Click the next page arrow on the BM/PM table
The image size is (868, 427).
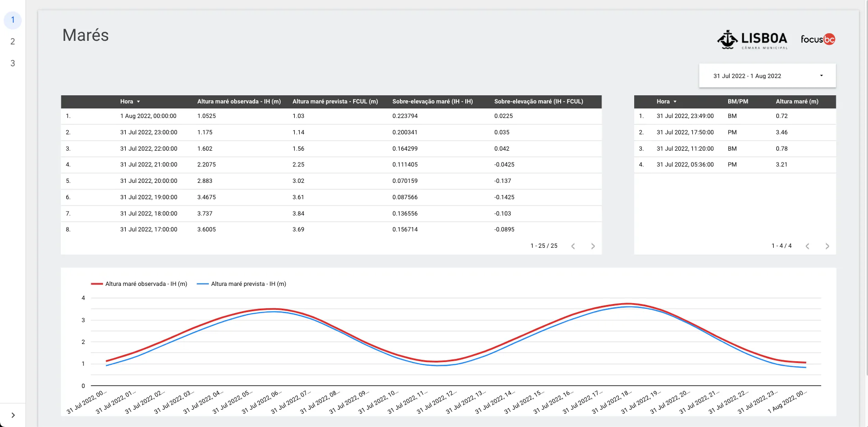[x=827, y=245]
